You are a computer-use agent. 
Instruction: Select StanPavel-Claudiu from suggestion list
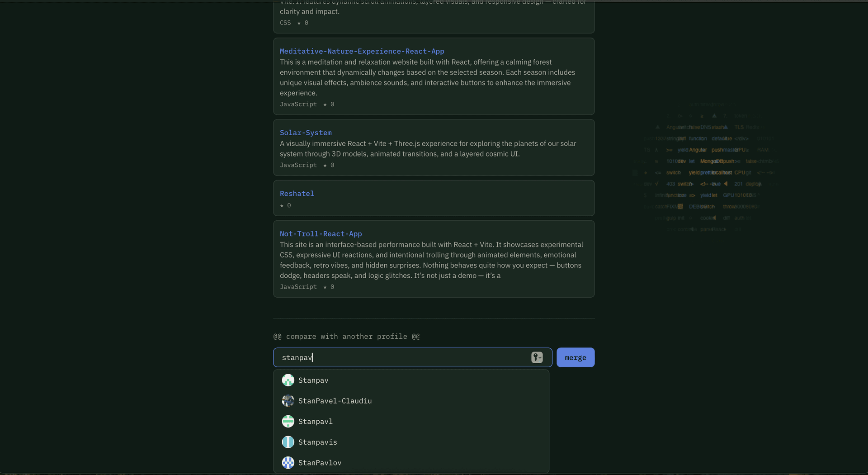411,401
